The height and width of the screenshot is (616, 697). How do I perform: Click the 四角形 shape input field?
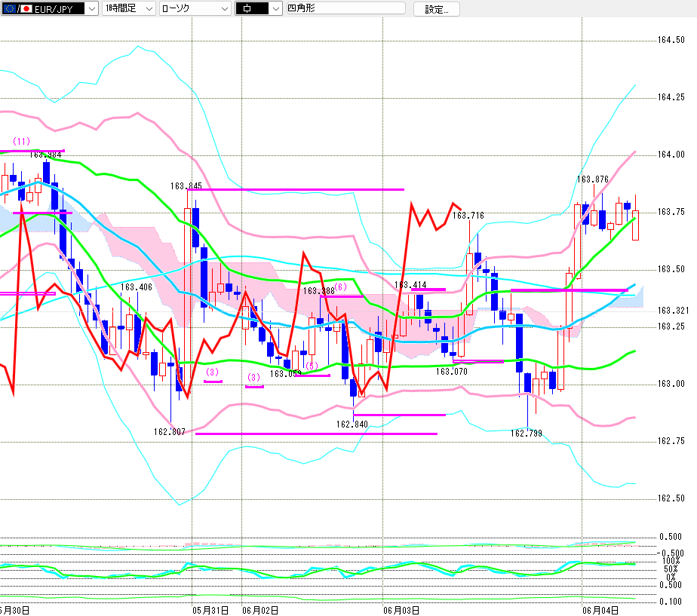[x=345, y=8]
